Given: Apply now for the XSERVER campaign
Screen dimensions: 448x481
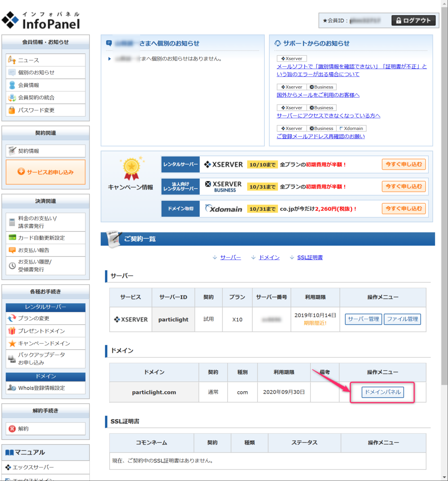Looking at the screenshot, I should click(403, 164).
